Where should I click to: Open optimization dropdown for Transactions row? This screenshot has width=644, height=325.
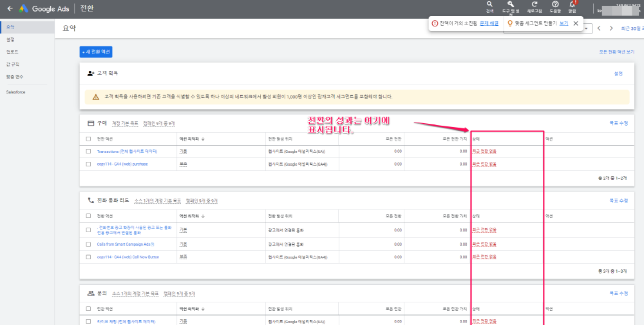point(184,151)
